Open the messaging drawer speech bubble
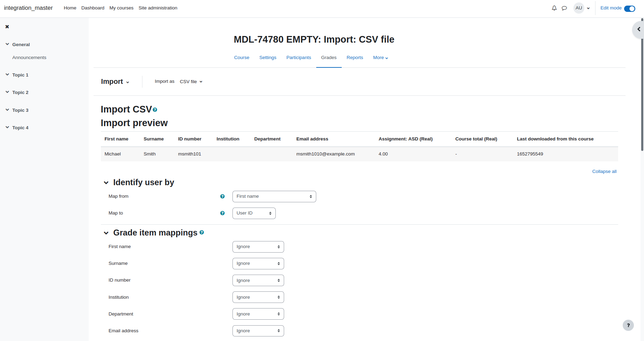 click(564, 8)
